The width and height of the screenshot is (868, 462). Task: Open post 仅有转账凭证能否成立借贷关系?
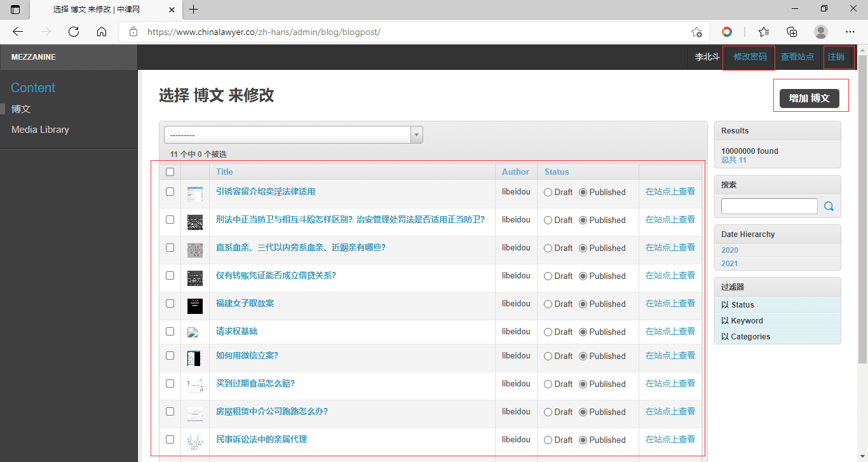276,275
